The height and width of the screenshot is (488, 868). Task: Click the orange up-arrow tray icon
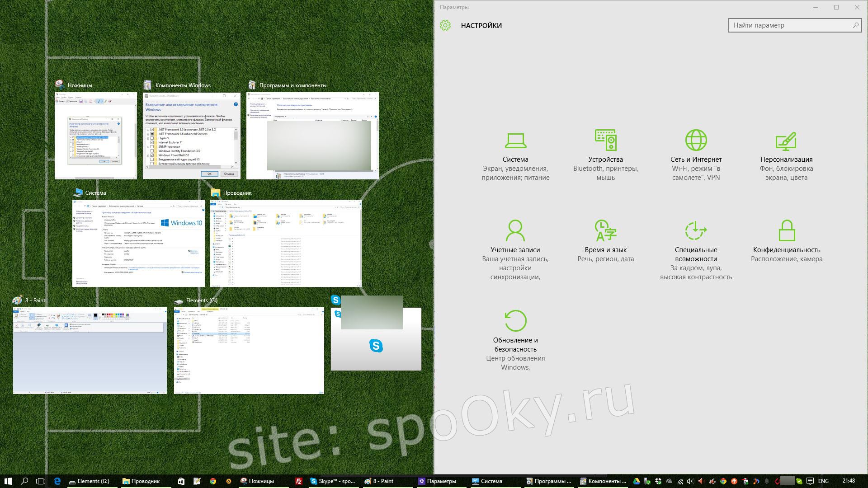click(734, 481)
